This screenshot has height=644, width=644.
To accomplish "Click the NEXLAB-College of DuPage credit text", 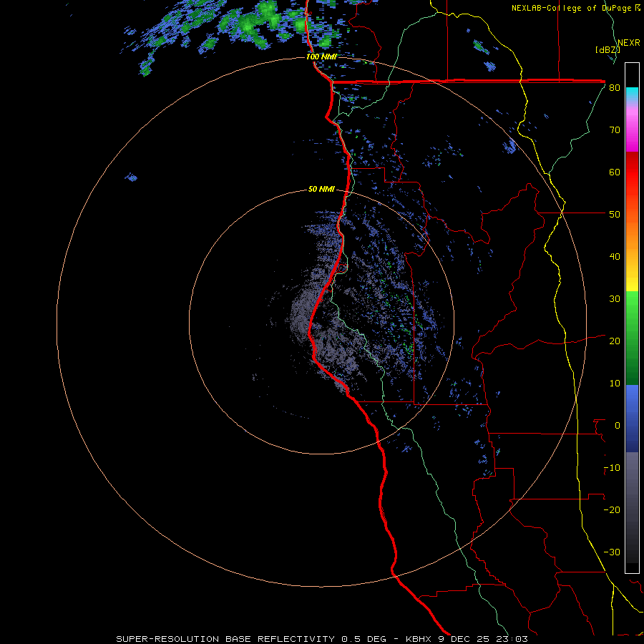I will pyautogui.click(x=572, y=8).
